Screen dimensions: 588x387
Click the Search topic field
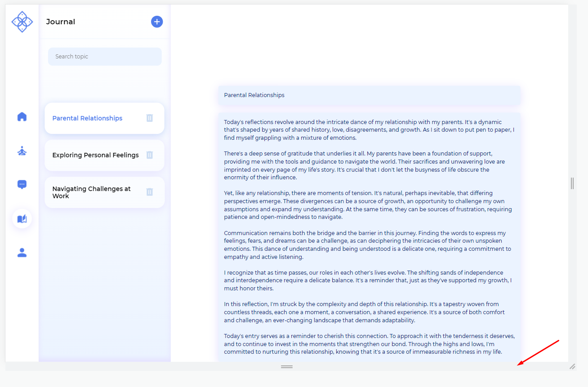point(104,56)
